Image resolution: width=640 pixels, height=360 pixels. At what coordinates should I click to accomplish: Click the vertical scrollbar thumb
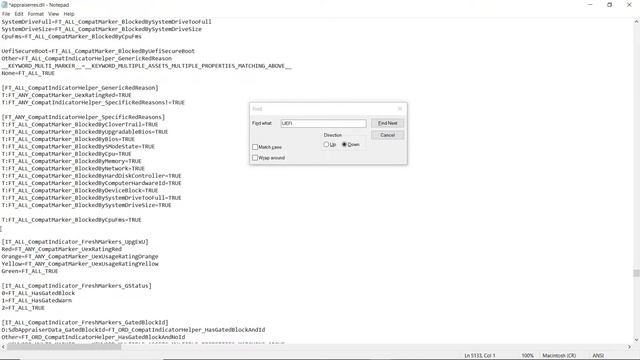pyautogui.click(x=636, y=273)
